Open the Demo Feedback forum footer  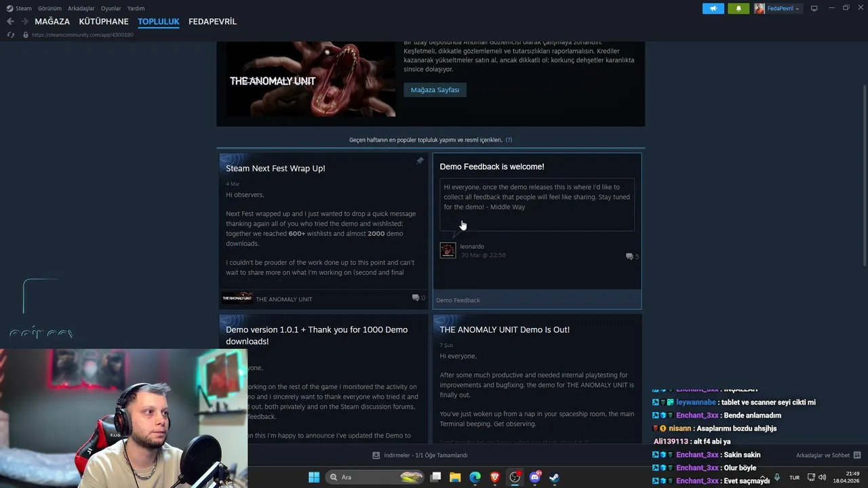coord(537,300)
